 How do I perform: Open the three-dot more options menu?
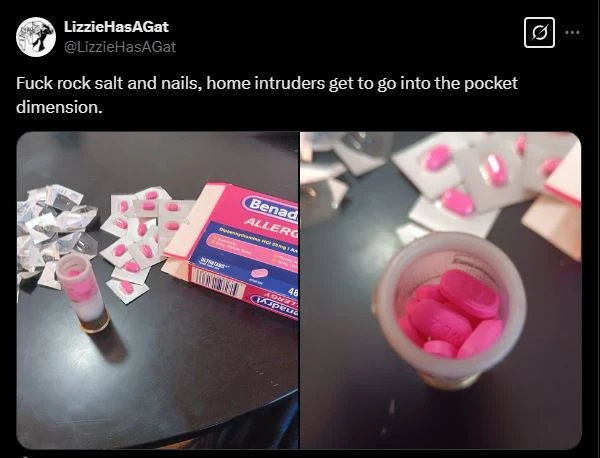[572, 33]
